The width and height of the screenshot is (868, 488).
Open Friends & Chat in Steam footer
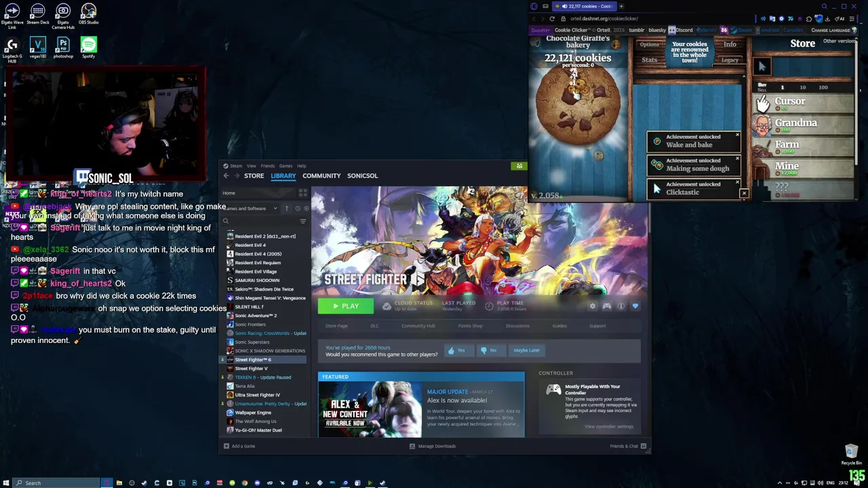628,446
